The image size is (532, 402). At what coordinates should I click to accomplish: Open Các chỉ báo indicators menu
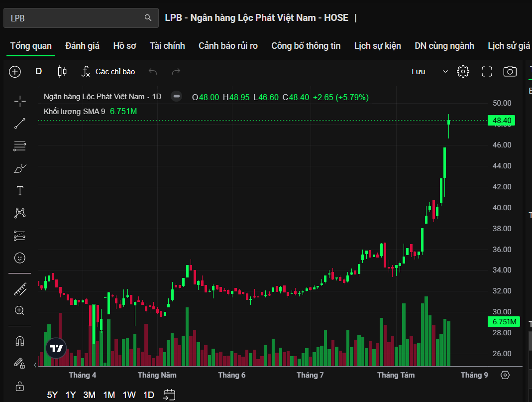[x=108, y=72]
